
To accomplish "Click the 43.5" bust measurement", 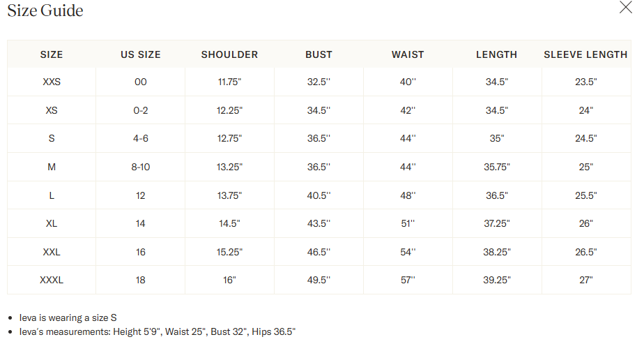I will pyautogui.click(x=319, y=223).
